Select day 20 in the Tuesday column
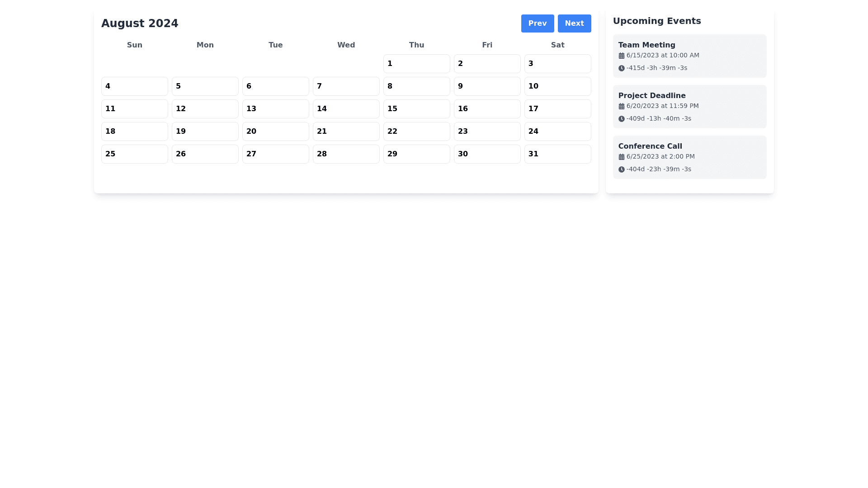Image resolution: width=868 pixels, height=488 pixels. [275, 131]
